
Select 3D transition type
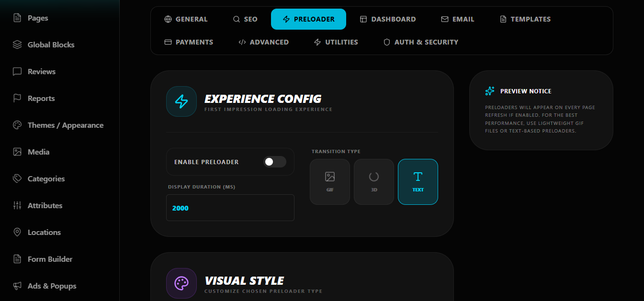[374, 182]
